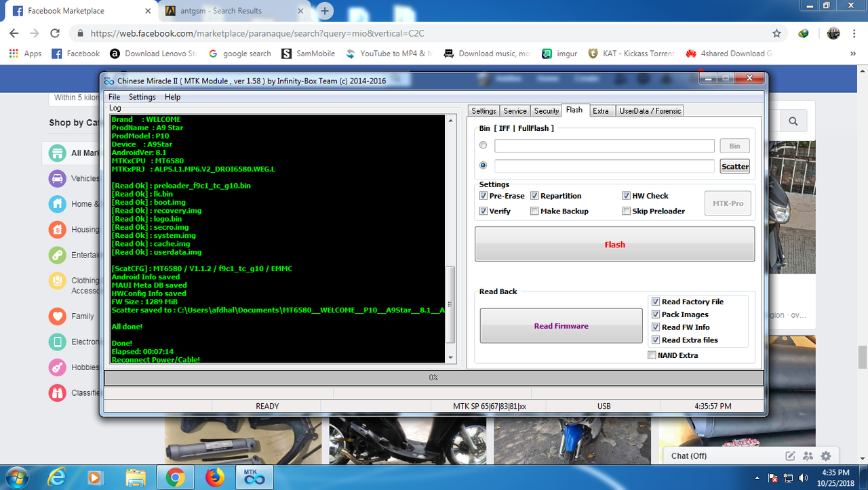Open a new Chrome tab with the plus

[325, 11]
